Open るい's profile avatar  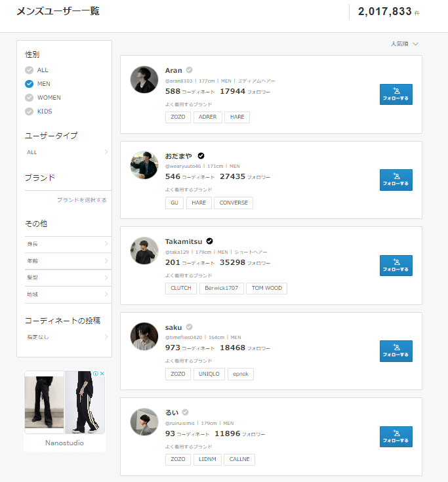tap(144, 422)
